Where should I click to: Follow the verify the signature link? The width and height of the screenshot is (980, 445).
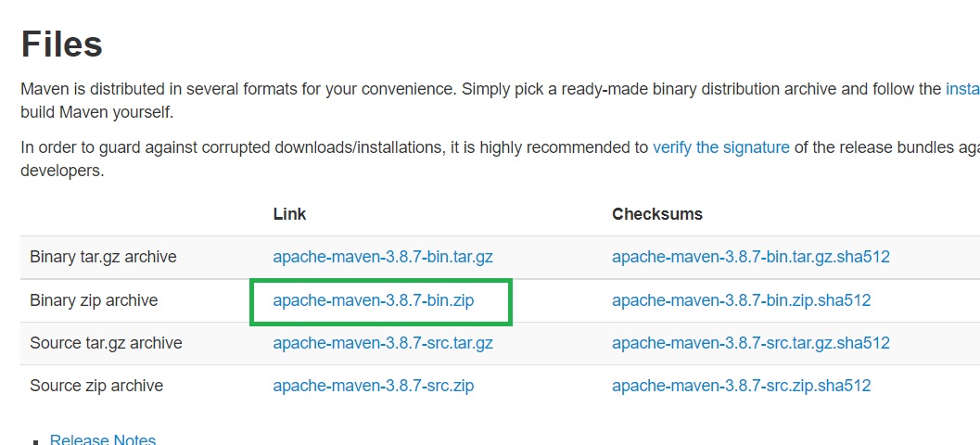click(720, 147)
